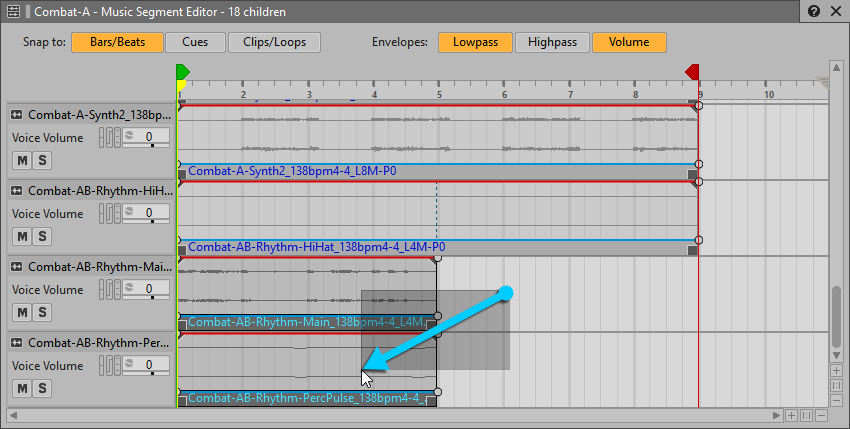Solo the Combat-AB-Rhythm-HiHat track

pyautogui.click(x=42, y=236)
